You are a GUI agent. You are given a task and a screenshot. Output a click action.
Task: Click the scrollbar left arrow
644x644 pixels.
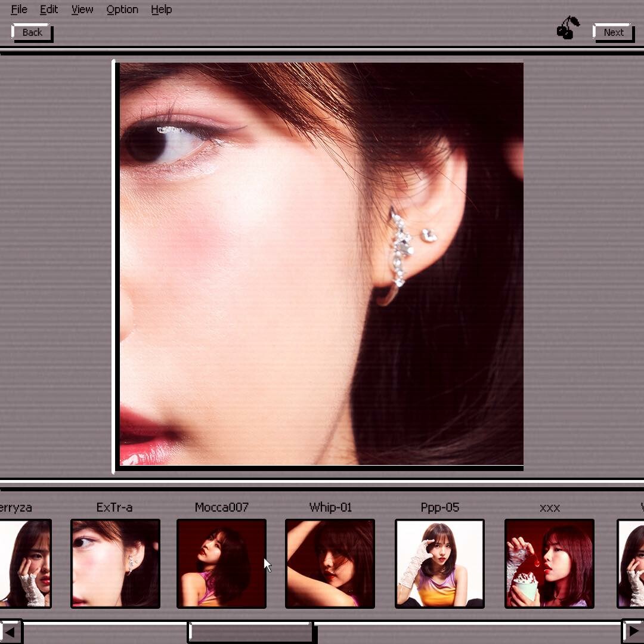(11, 632)
